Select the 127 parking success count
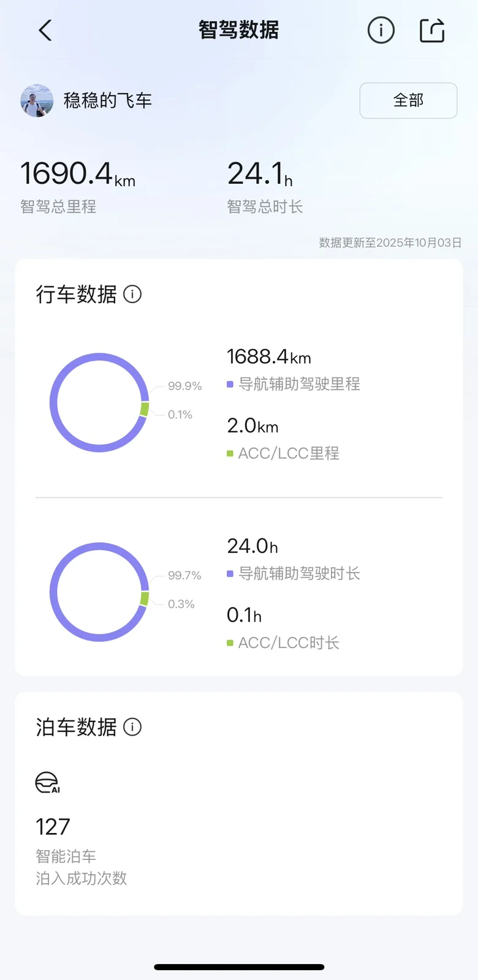This screenshot has height=980, width=478. [x=53, y=827]
